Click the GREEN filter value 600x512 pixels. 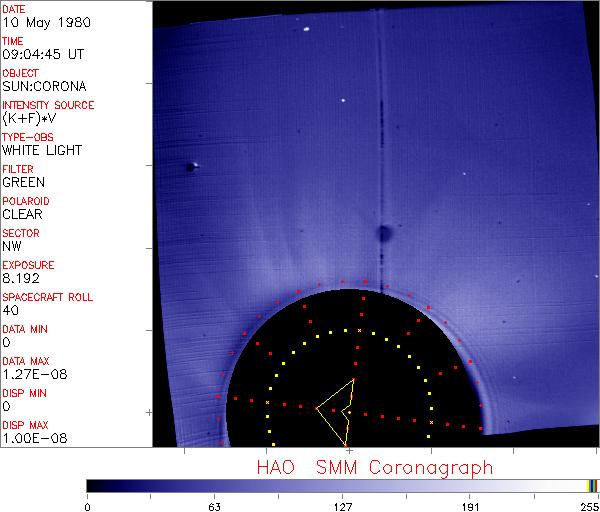pos(24,182)
